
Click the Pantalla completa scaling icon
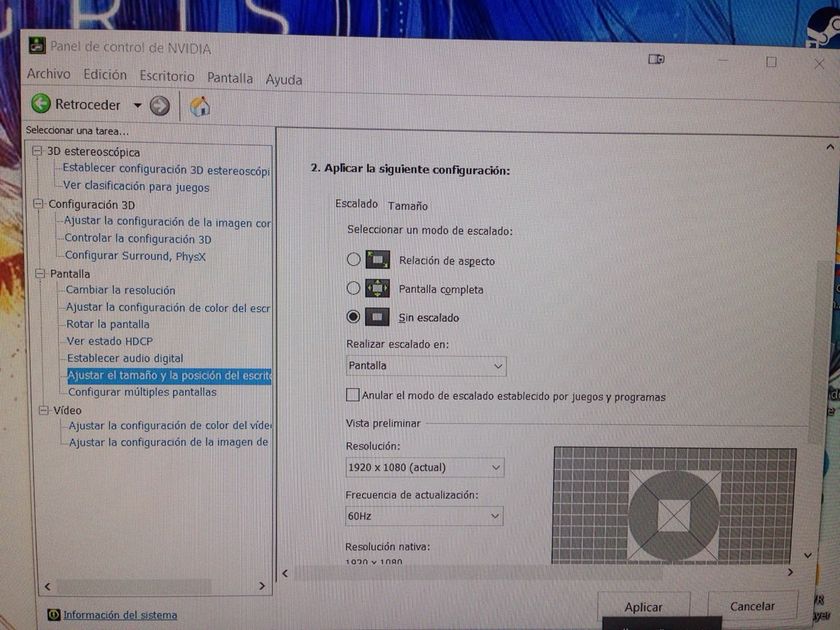[377, 288]
